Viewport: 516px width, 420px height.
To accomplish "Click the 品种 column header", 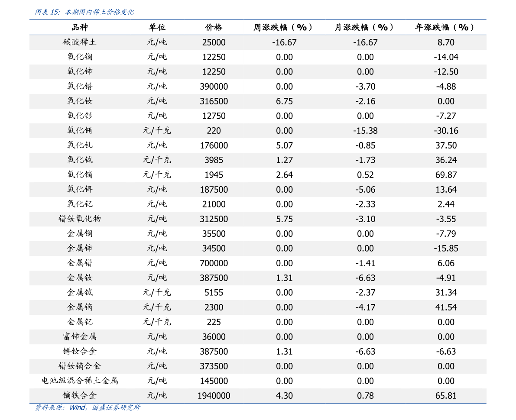I will [x=80, y=27].
